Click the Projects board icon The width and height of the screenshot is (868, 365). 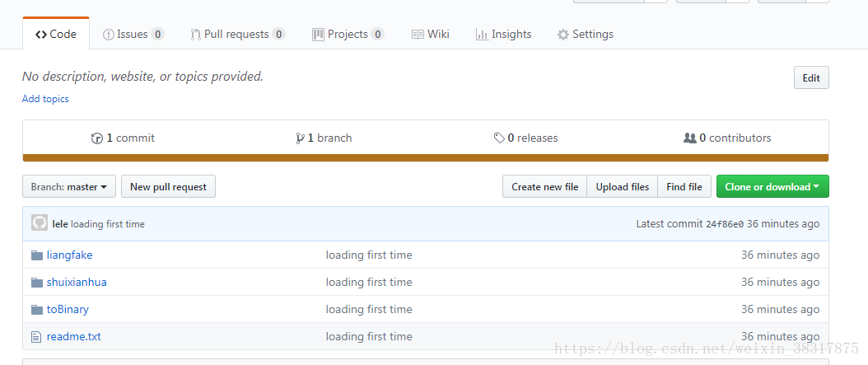318,35
